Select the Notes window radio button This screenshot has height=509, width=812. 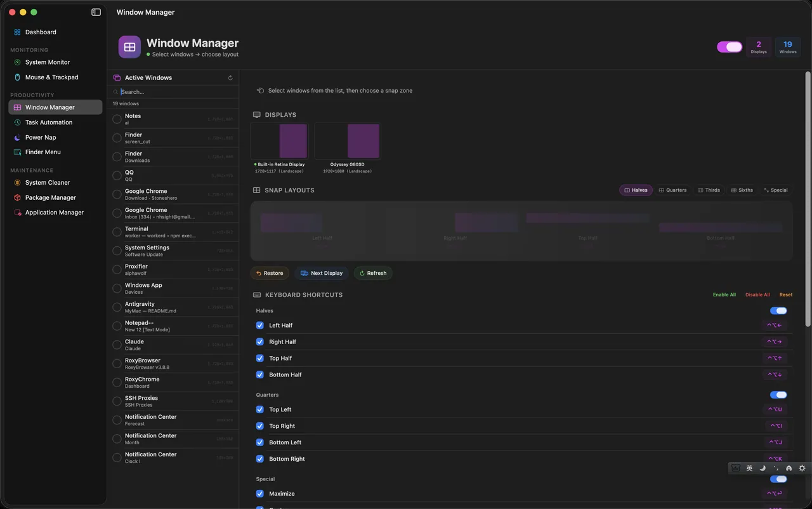point(117,119)
